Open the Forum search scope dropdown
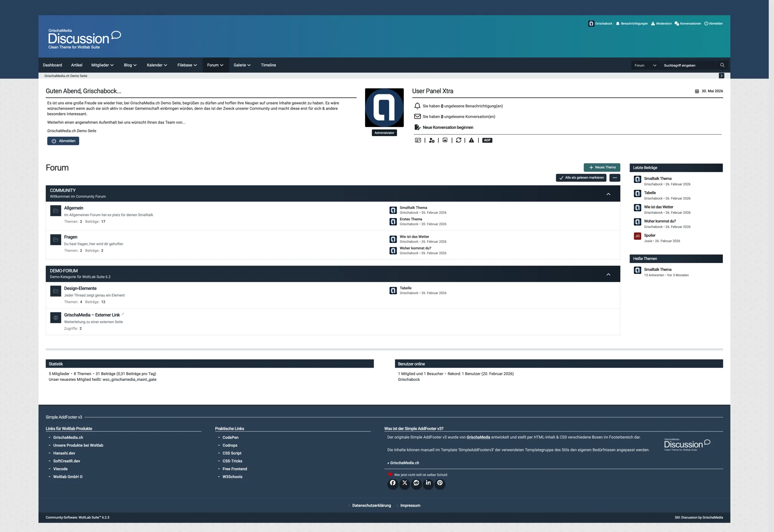The width and height of the screenshot is (774, 532). tap(646, 65)
